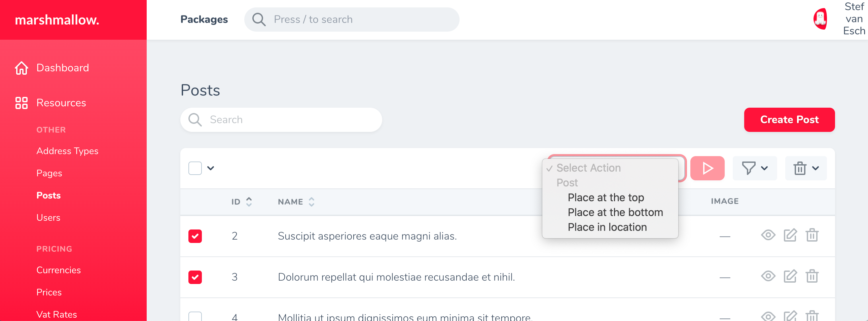Delete post 3 using trash icon
This screenshot has width=868, height=321.
tap(812, 277)
